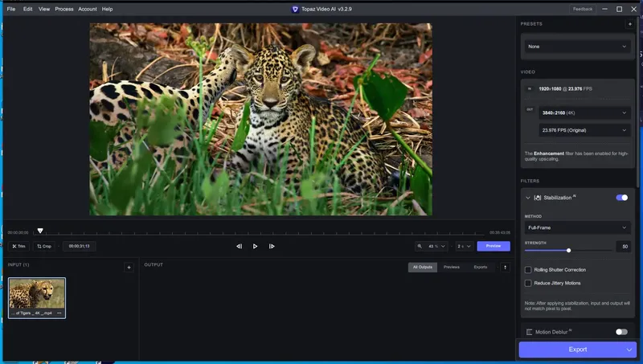Select the Exports tab
The image size is (643, 364).
pyautogui.click(x=480, y=268)
